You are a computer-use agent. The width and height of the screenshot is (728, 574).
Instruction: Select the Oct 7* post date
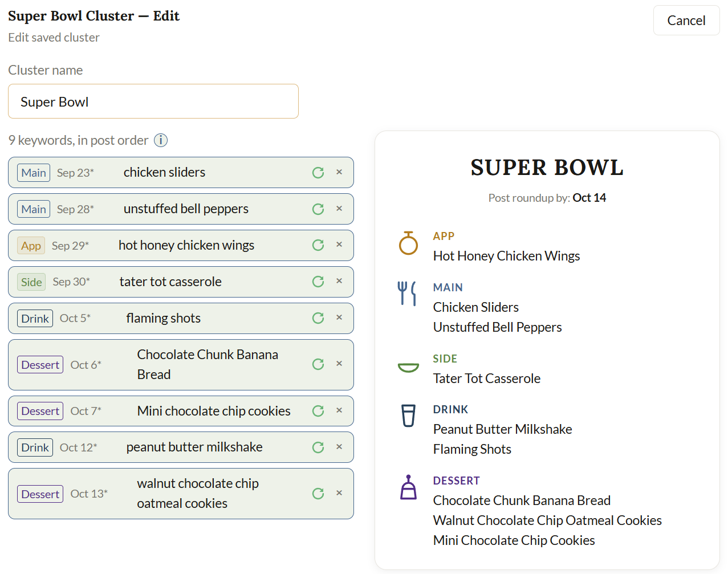point(86,411)
